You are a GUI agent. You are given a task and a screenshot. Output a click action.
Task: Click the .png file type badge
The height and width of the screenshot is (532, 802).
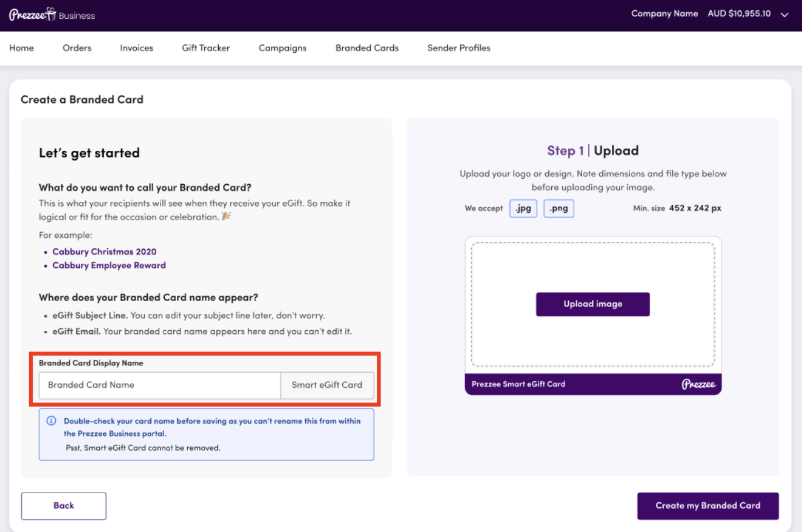(x=558, y=208)
